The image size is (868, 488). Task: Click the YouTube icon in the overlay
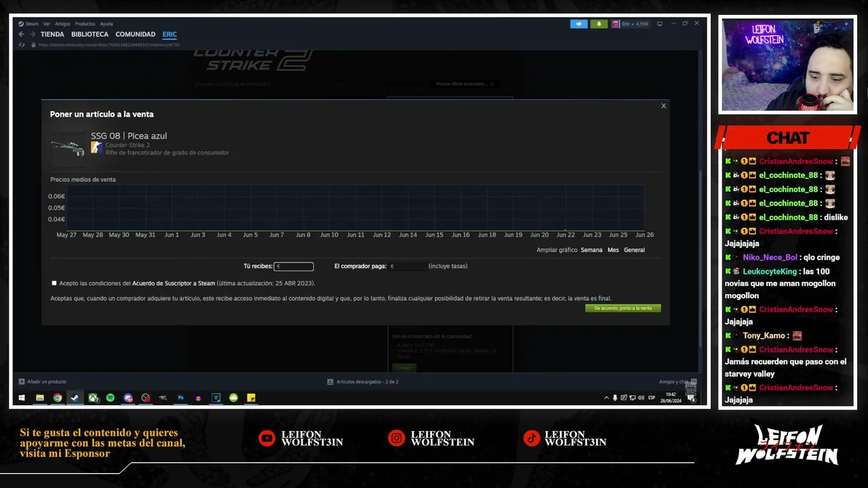pos(267,439)
